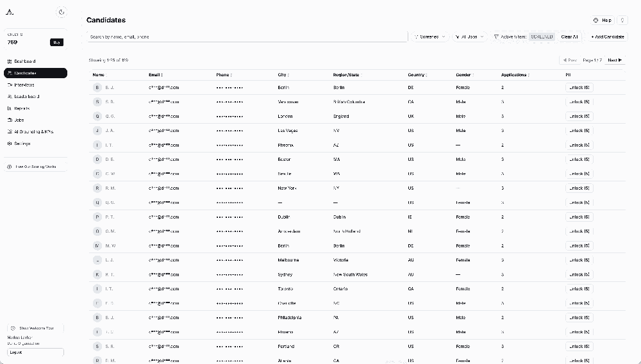This screenshot has width=641, height=364.
Task: Sort by the Gender column header
Action: tap(465, 75)
